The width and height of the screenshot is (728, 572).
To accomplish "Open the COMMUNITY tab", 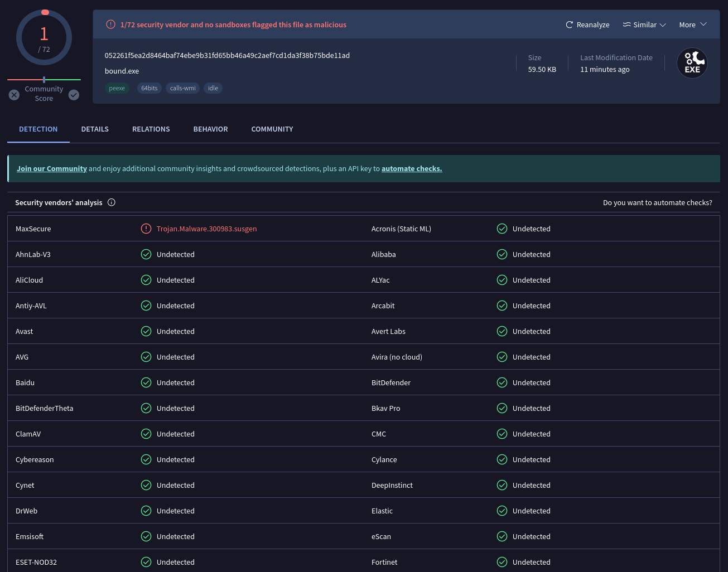I will point(272,129).
